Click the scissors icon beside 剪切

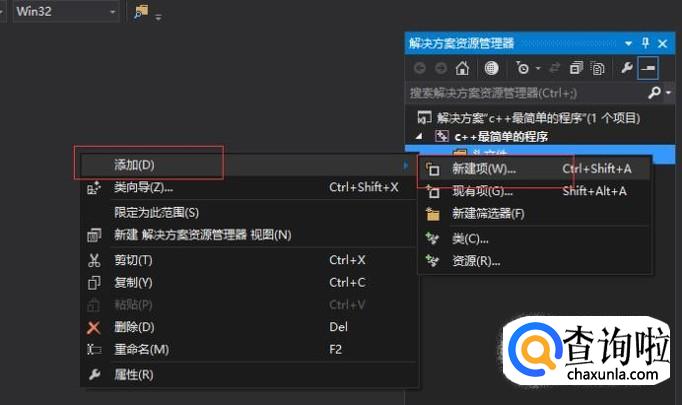tap(94, 261)
